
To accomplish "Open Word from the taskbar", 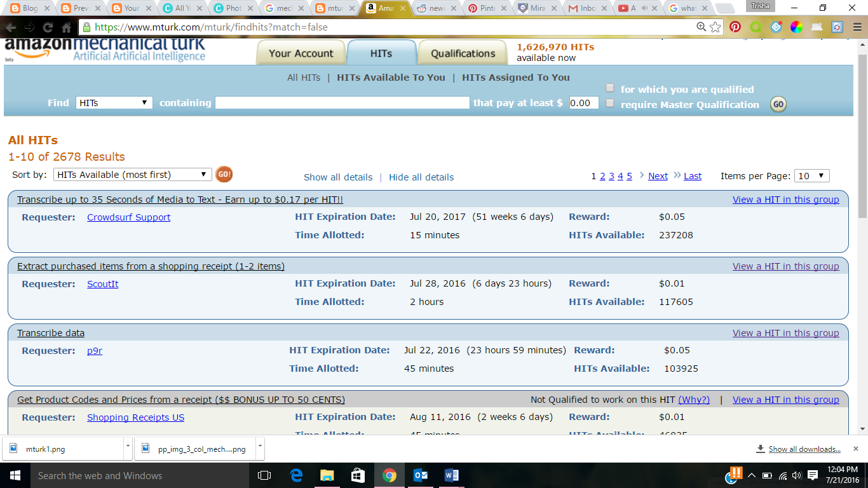I will 451,475.
